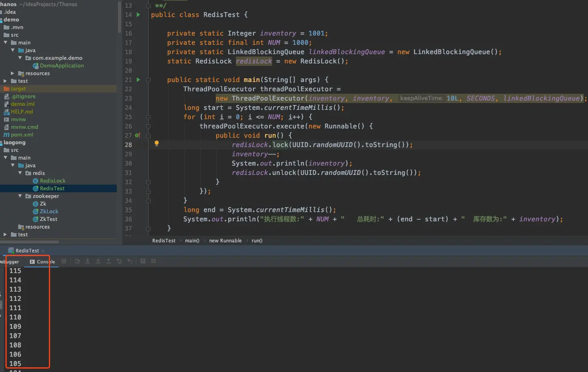Toggle the fold marker on line 13 comment
588x372 pixels.
click(x=148, y=6)
